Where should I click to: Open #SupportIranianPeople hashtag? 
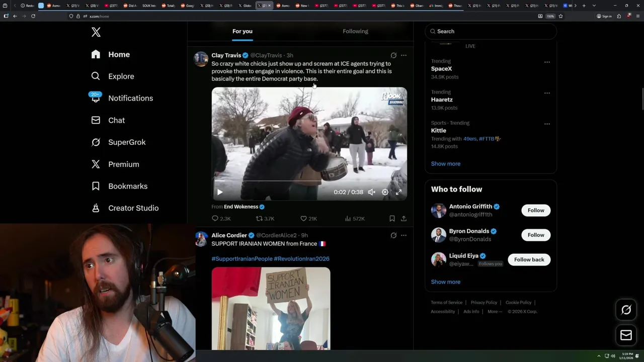pyautogui.click(x=242, y=258)
